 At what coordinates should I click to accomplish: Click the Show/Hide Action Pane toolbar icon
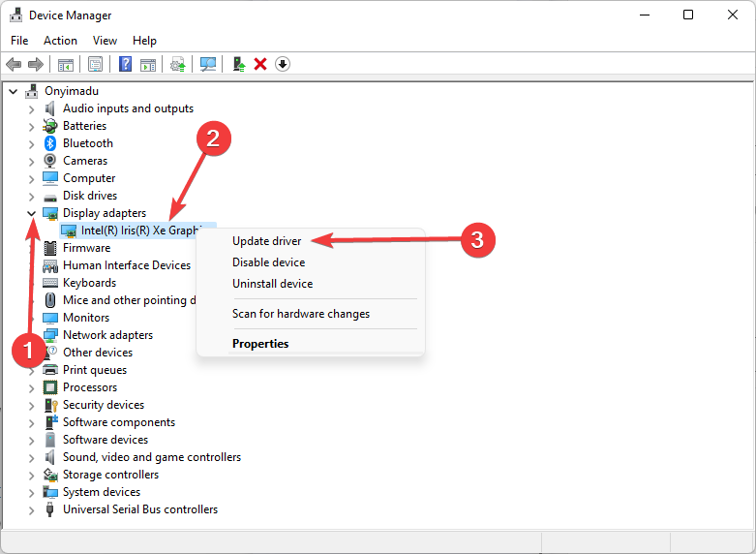148,64
